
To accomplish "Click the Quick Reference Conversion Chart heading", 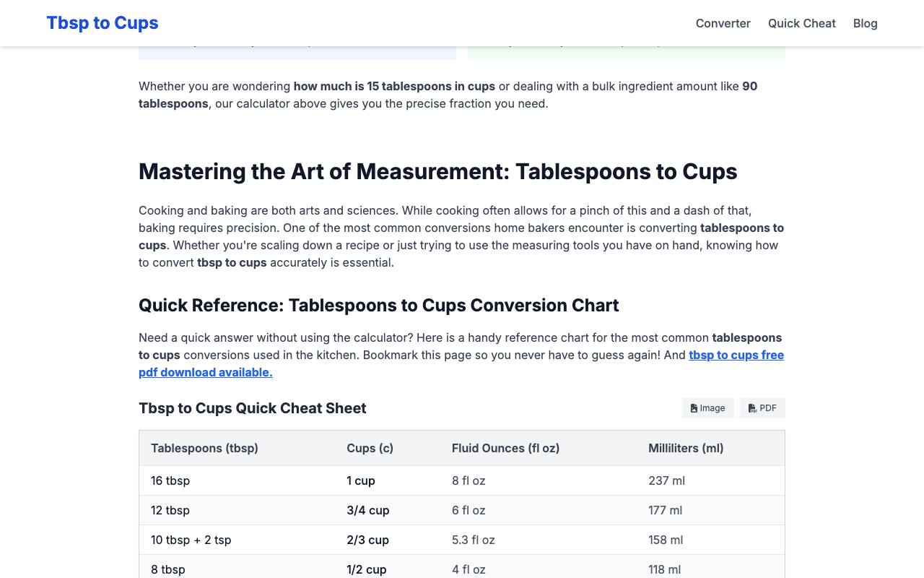I will pos(378,305).
